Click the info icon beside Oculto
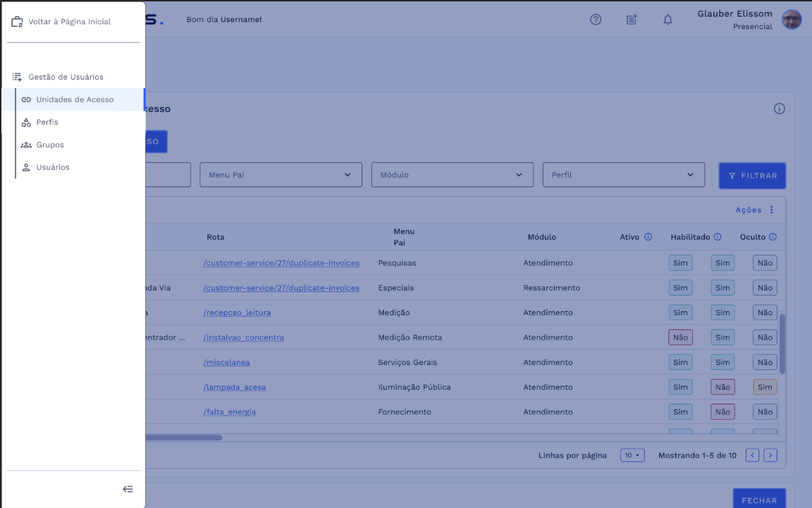The image size is (812, 508). pos(773,237)
